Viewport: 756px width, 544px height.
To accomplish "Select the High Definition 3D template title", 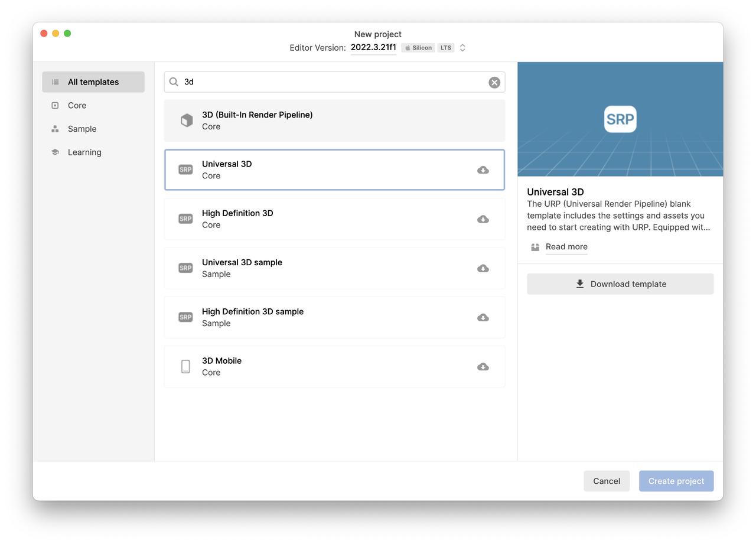I will point(237,213).
